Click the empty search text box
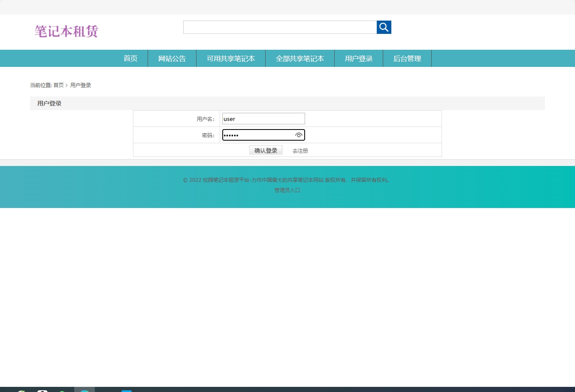This screenshot has height=392, width=575. 280,27
